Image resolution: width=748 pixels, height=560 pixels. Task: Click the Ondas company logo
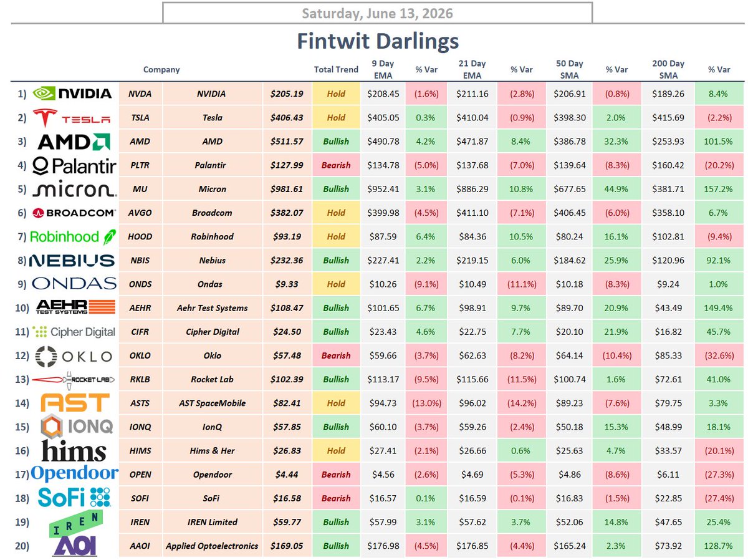(74, 284)
